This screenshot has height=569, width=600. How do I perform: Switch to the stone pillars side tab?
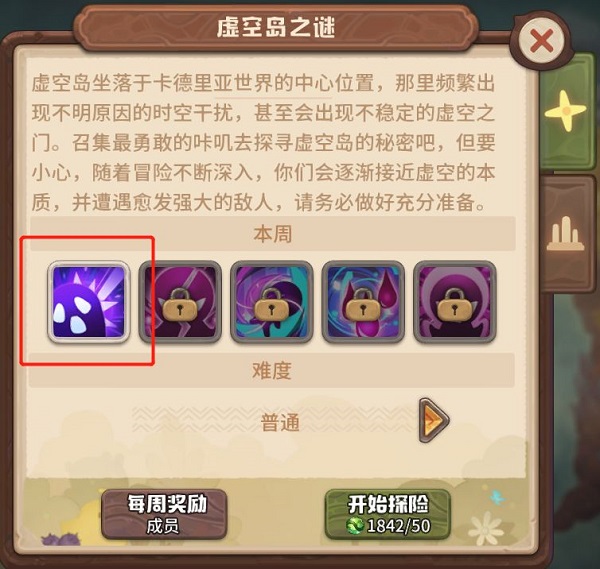(566, 233)
